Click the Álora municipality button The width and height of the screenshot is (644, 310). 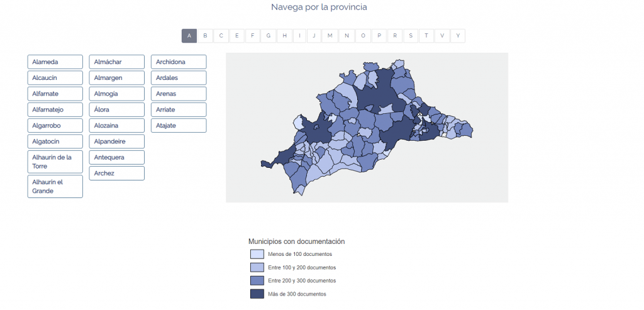click(116, 109)
